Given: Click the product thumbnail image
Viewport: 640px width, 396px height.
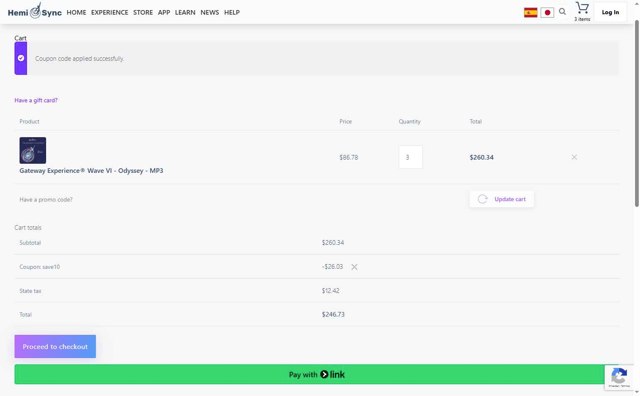Looking at the screenshot, I should tap(33, 150).
